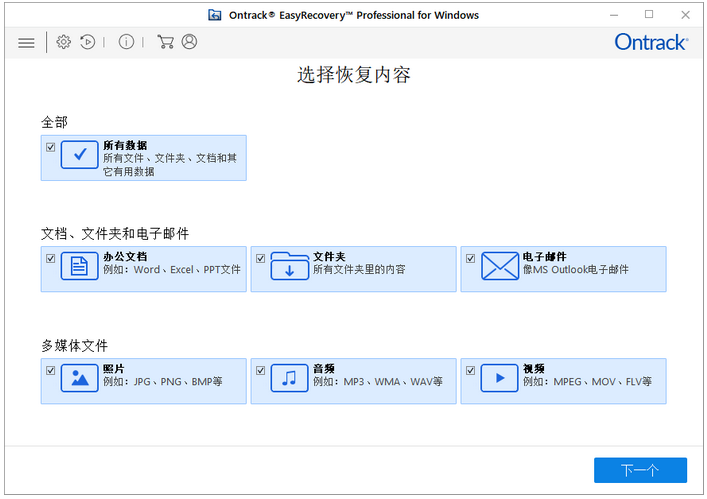The height and width of the screenshot is (499, 707).
Task: Click the resume recovery icon
Action: click(88, 42)
